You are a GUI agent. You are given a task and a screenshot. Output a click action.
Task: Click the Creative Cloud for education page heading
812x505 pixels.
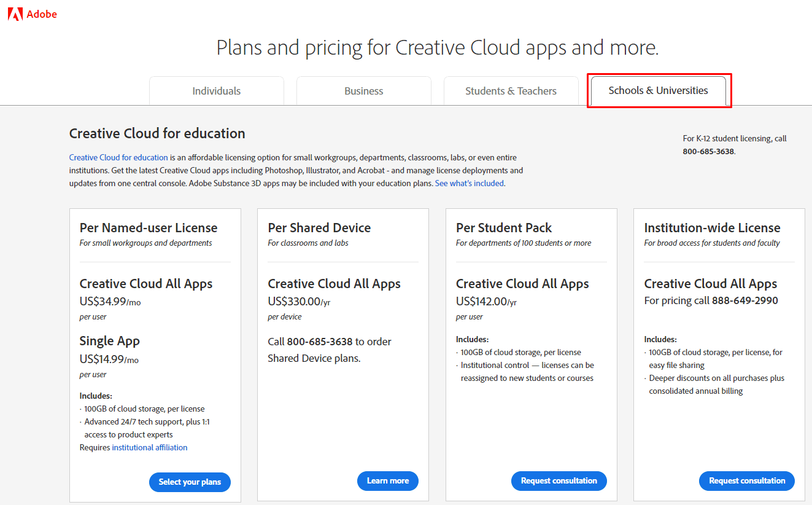click(x=157, y=133)
